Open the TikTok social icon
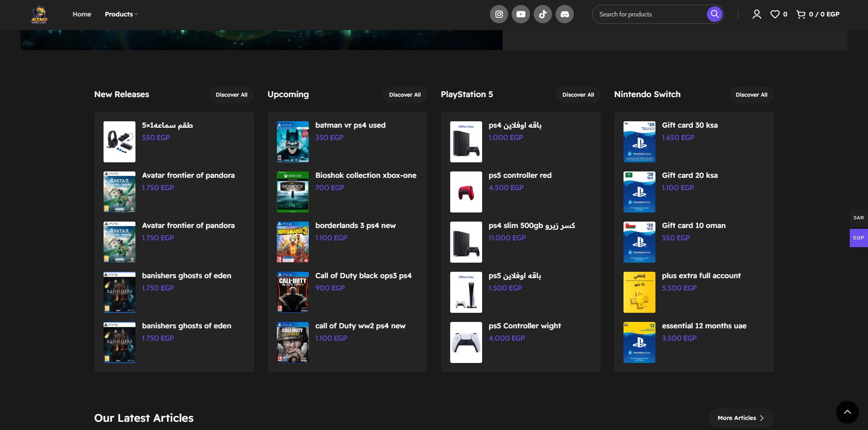Screen dimensions: 868x430 (543, 14)
